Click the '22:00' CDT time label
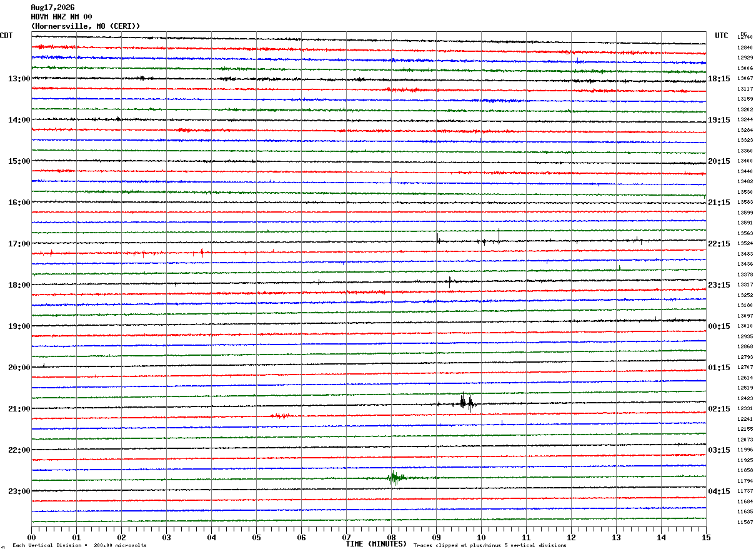This screenshot has height=554, width=756. pos(19,450)
